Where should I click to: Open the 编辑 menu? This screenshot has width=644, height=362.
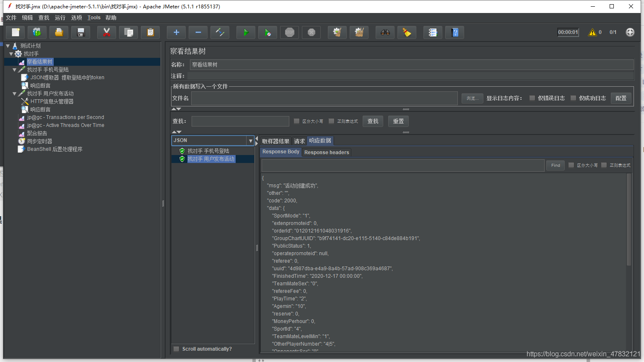(28, 18)
